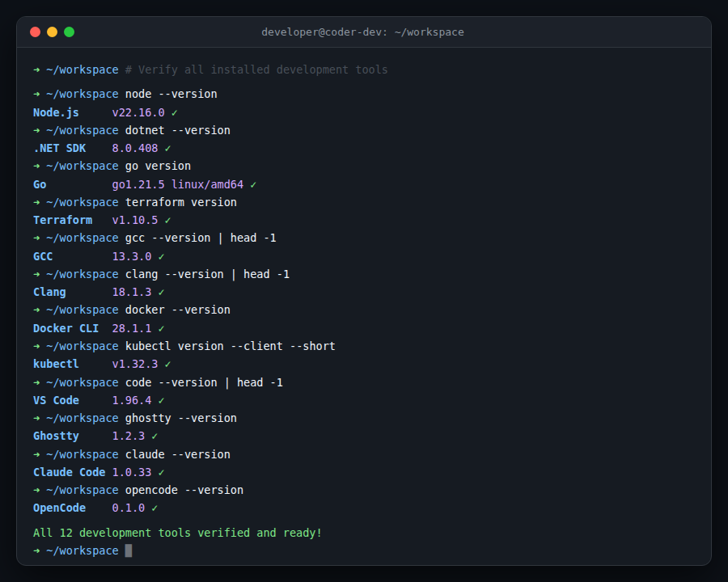
Task: Click the checkmark after 1.2.3
Action: coord(154,436)
